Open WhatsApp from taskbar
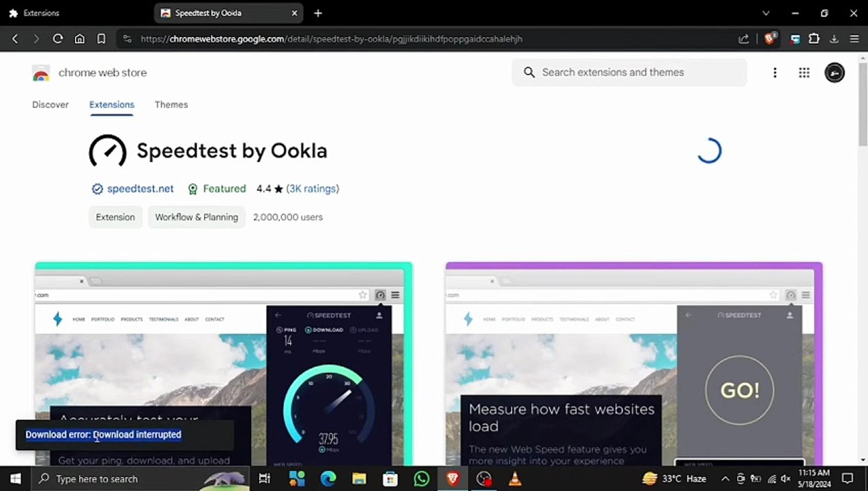 coord(422,479)
